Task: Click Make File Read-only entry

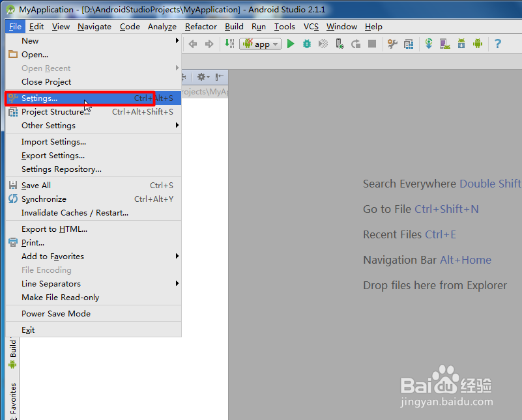Action: (x=93, y=298)
